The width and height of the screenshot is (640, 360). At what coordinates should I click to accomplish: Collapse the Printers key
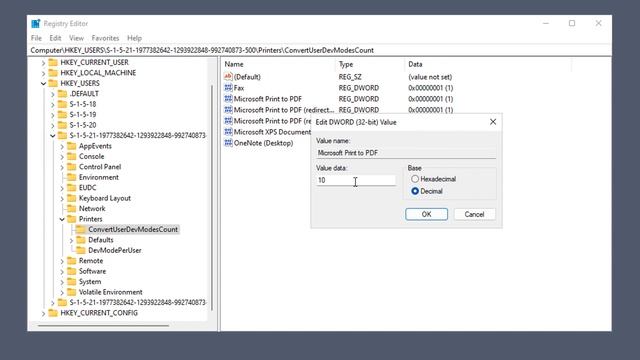[x=62, y=219]
